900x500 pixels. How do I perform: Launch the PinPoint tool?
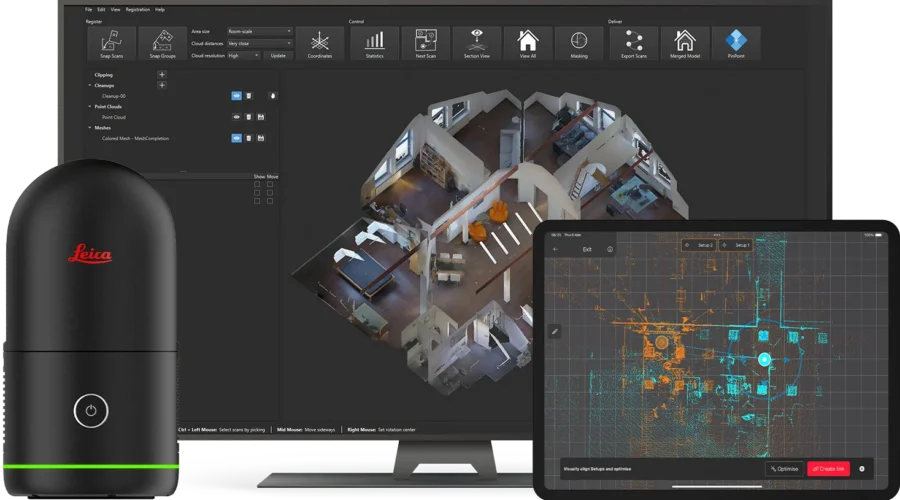point(736,43)
